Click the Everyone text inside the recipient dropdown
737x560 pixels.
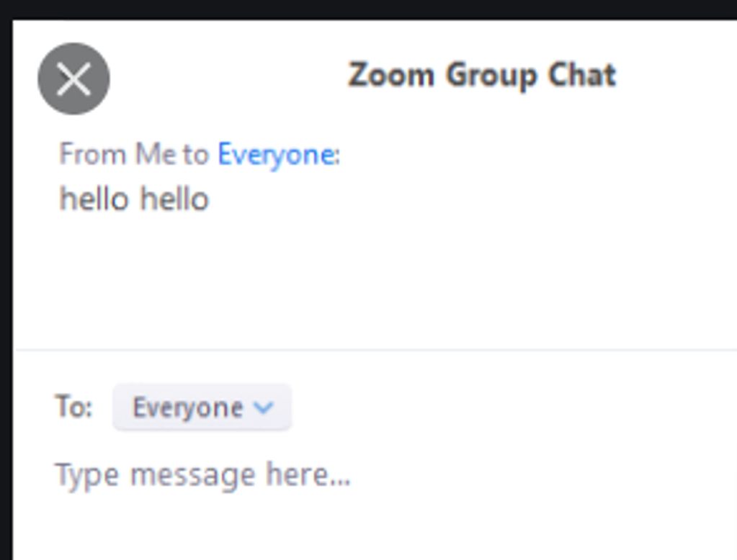pos(188,408)
